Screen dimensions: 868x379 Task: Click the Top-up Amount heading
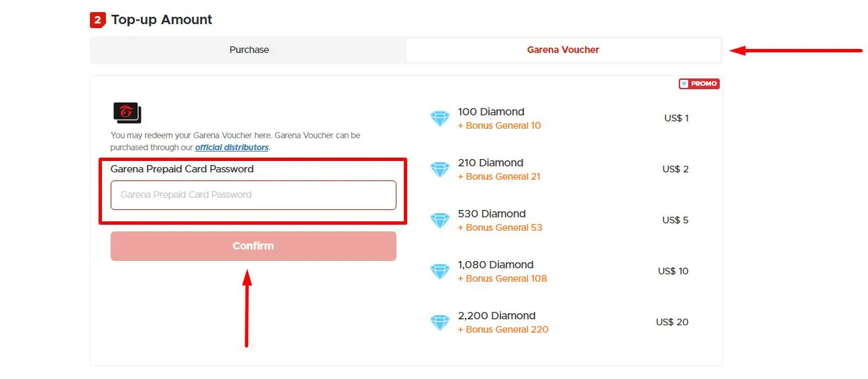162,19
